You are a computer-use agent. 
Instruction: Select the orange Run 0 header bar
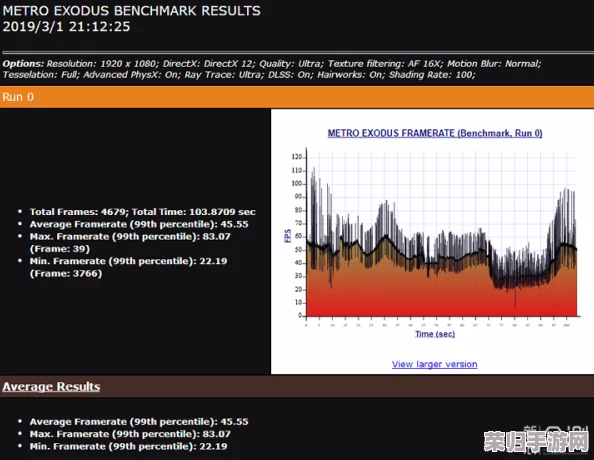click(x=297, y=97)
